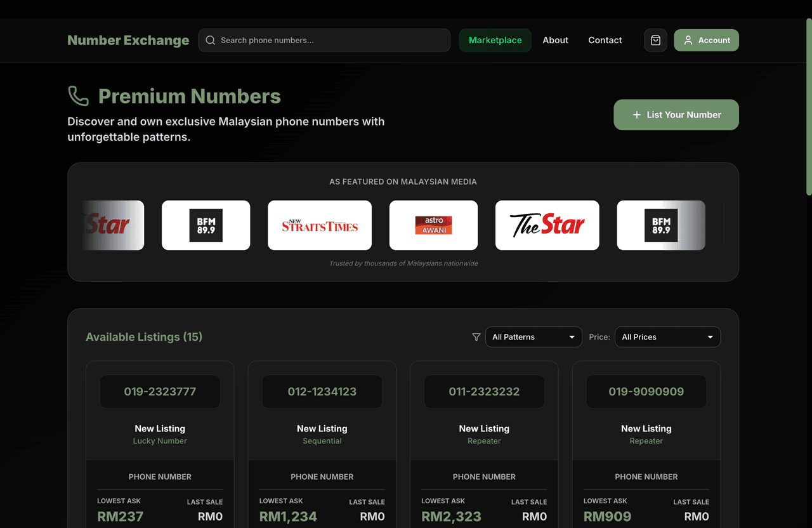Screen dimensions: 812x528
Task: Select the Marketplace navigation item
Action: point(495,40)
